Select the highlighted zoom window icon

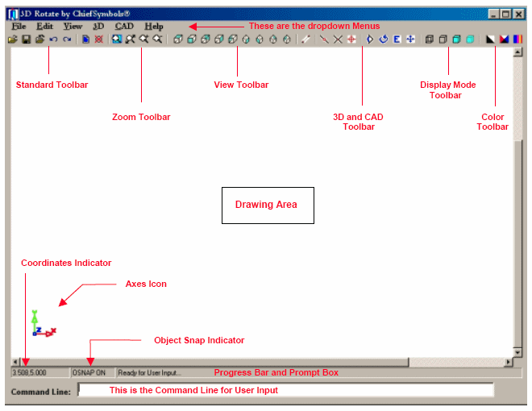click(x=117, y=39)
